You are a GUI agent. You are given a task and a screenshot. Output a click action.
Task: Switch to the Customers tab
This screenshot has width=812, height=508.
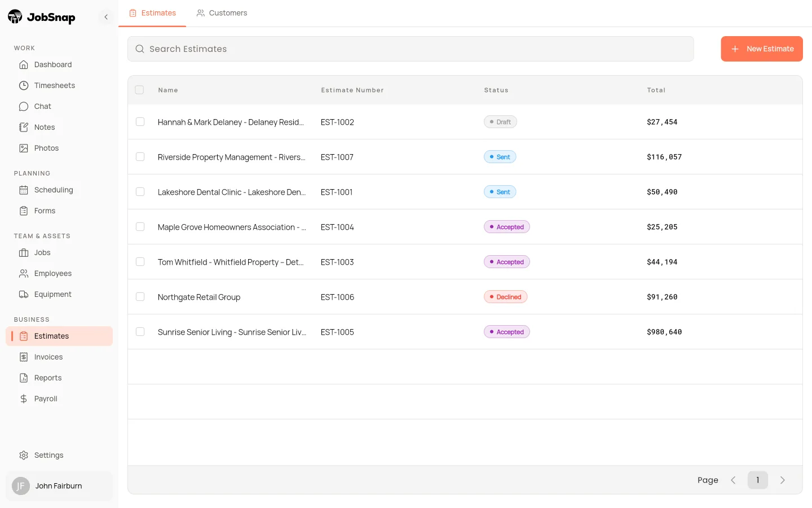(x=222, y=13)
